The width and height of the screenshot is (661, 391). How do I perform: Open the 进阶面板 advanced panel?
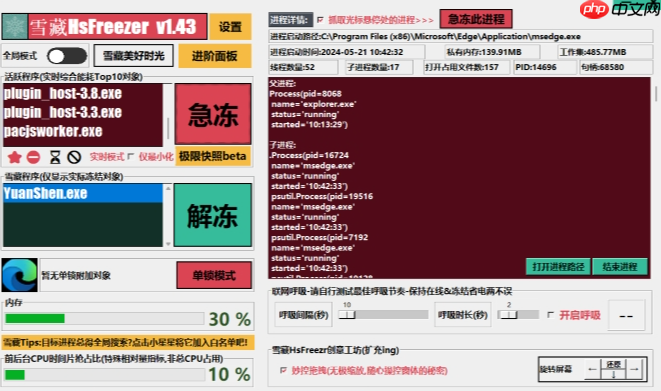(x=215, y=56)
